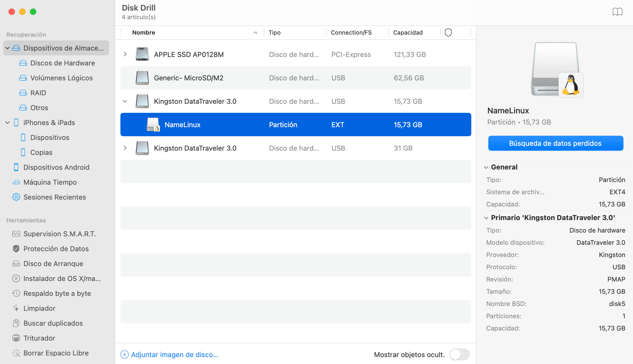Viewport: 633px width, 364px height.
Task: Collapse iPhones & iPads sidebar group
Action: (7, 122)
